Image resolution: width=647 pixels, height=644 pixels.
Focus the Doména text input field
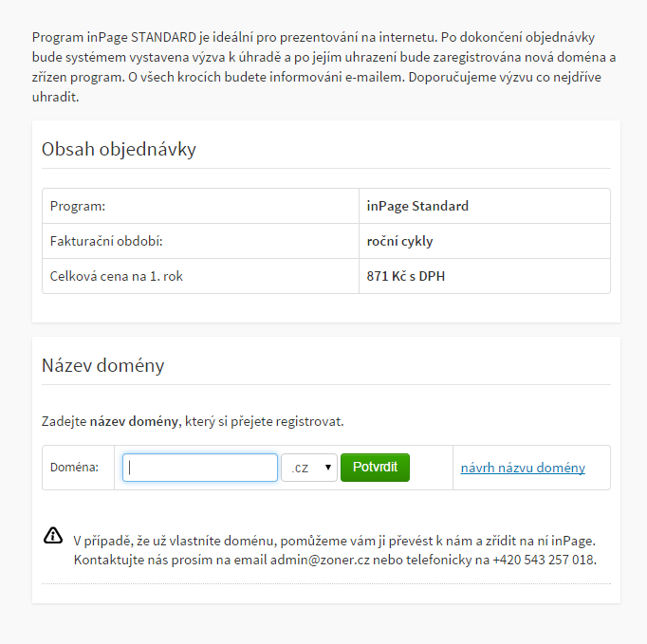(x=200, y=468)
